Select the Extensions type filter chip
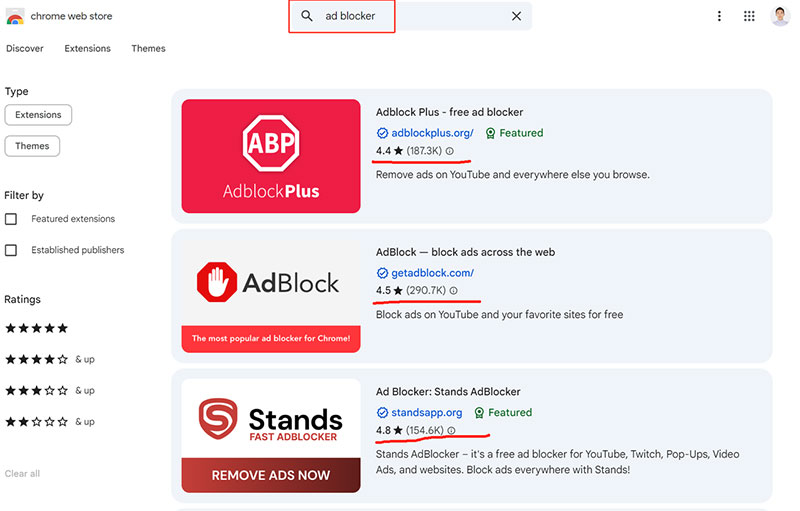 (38, 115)
